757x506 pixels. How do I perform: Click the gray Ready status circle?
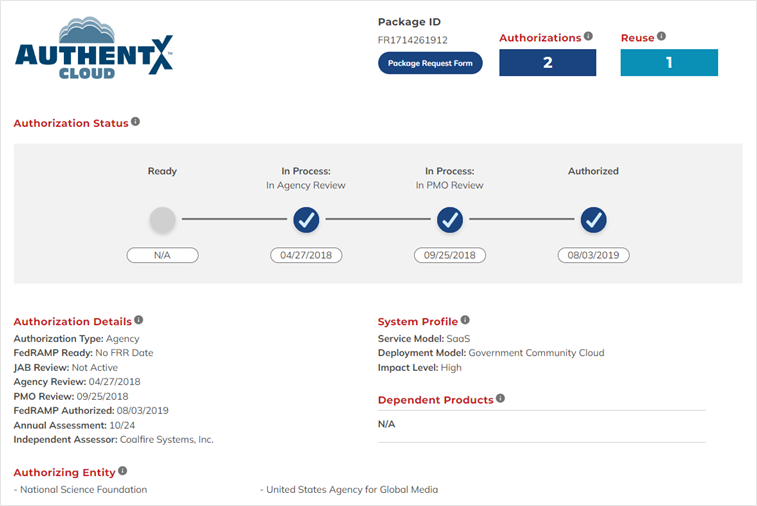pyautogui.click(x=162, y=219)
